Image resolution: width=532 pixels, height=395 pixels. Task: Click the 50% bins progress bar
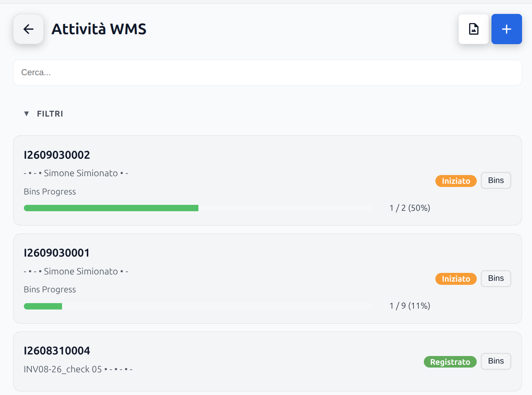199,208
